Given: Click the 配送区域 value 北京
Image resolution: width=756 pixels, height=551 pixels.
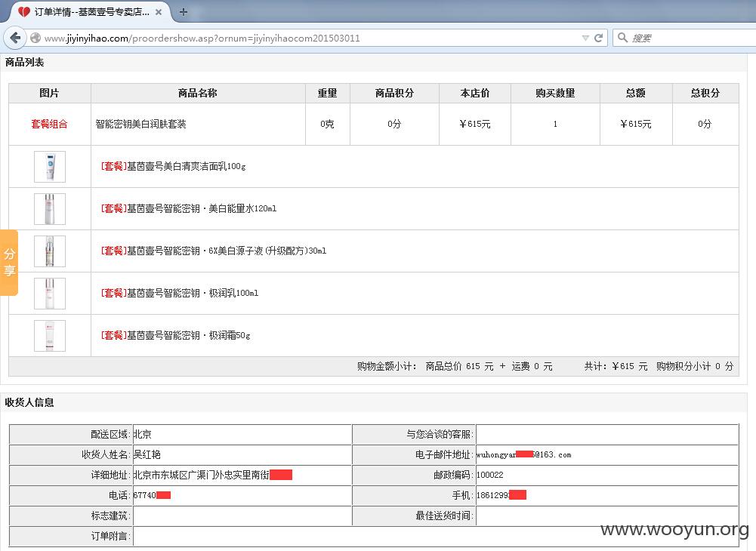Looking at the screenshot, I should pos(142,434).
